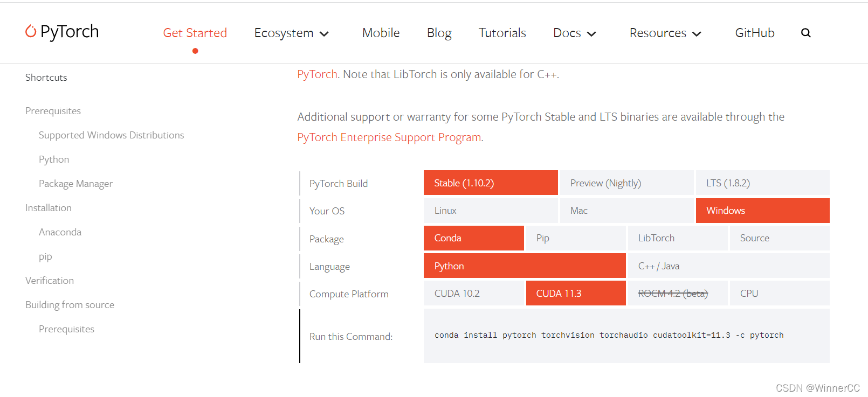Click the 'Compute Platform' row label
This screenshot has width=868, height=397.
point(349,294)
